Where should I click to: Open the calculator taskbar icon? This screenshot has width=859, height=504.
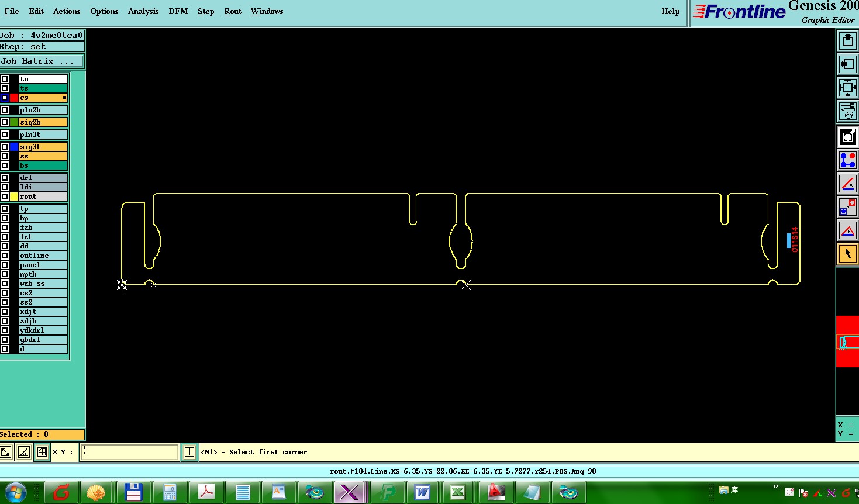[x=170, y=492]
